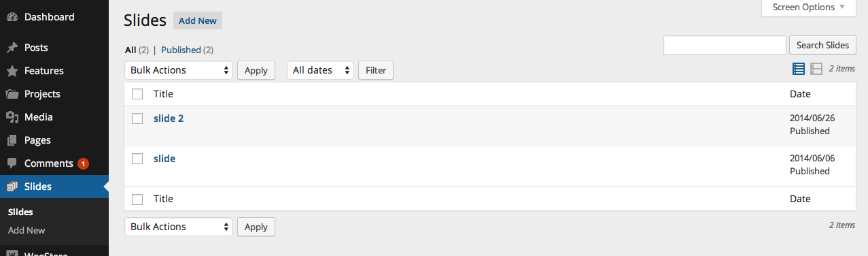Click the Search Slides button
This screenshot has width=868, height=256.
coord(822,45)
